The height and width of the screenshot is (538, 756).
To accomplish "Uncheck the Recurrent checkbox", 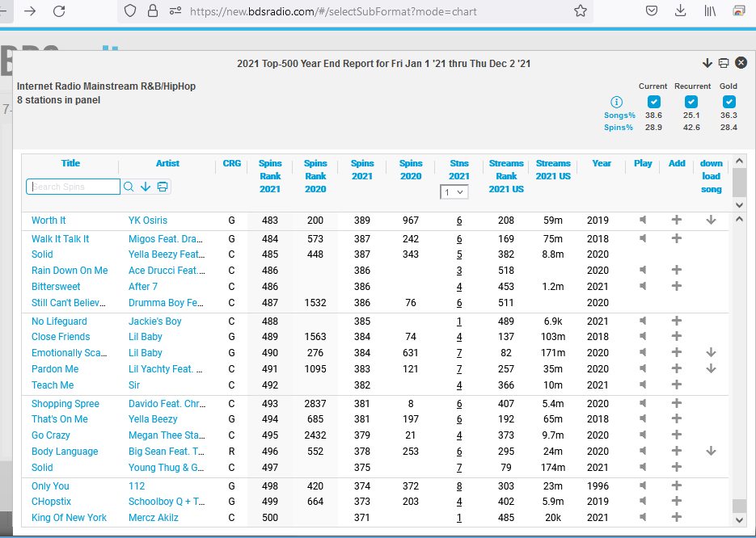I will pyautogui.click(x=691, y=102).
